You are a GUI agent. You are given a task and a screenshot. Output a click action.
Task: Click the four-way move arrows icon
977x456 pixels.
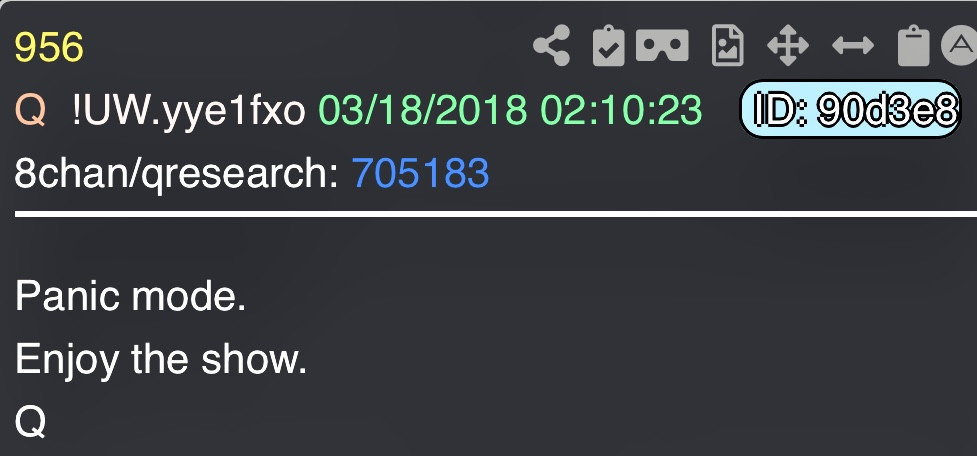(x=788, y=45)
